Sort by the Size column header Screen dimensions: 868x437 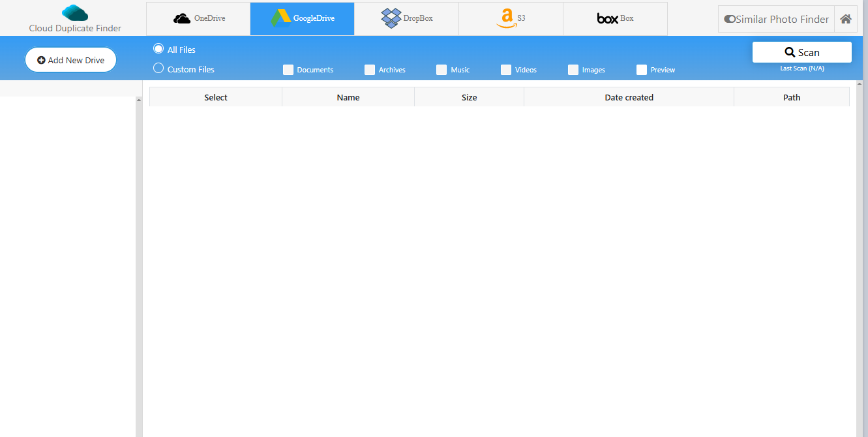[x=470, y=97]
